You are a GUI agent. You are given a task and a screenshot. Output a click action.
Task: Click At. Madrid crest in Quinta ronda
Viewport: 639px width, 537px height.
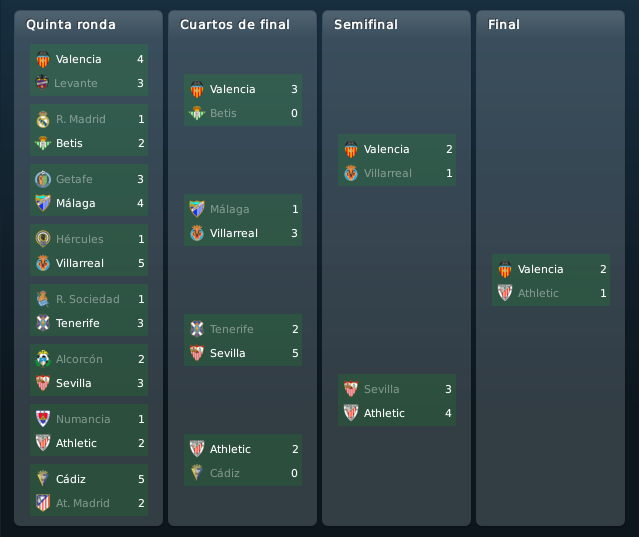[x=43, y=503]
